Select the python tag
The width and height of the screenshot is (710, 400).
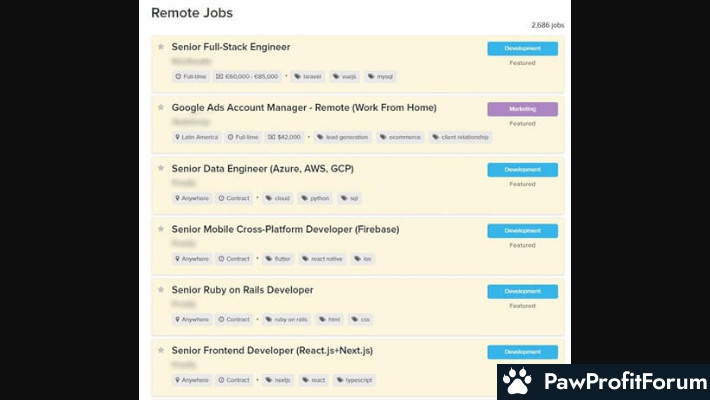click(315, 198)
